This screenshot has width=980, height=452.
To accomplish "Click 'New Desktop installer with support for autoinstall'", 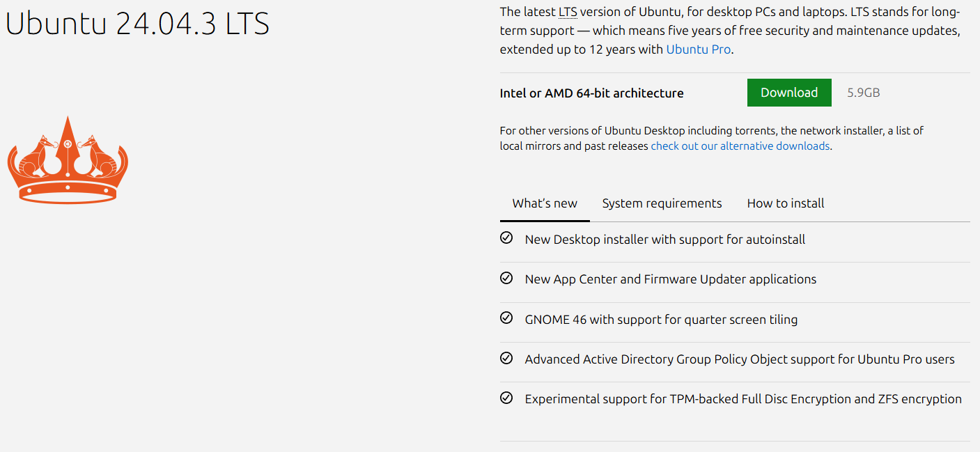I will (664, 240).
